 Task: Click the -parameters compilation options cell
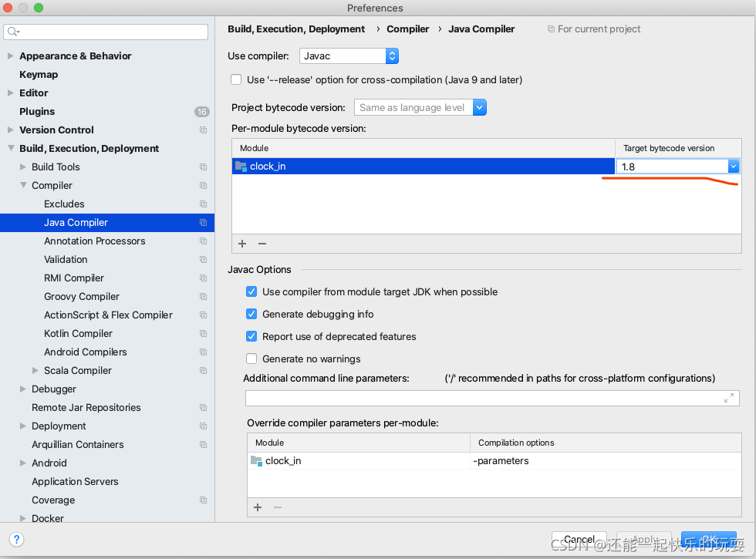[x=606, y=461]
